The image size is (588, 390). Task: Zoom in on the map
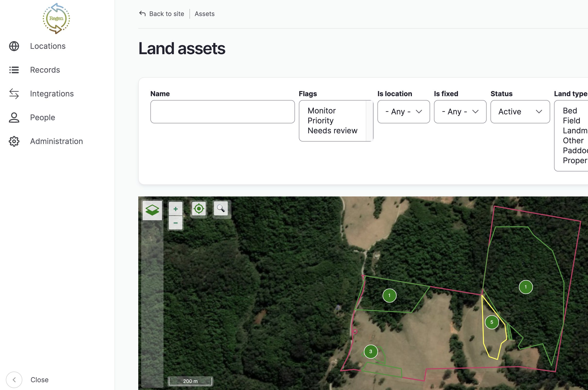click(x=175, y=209)
